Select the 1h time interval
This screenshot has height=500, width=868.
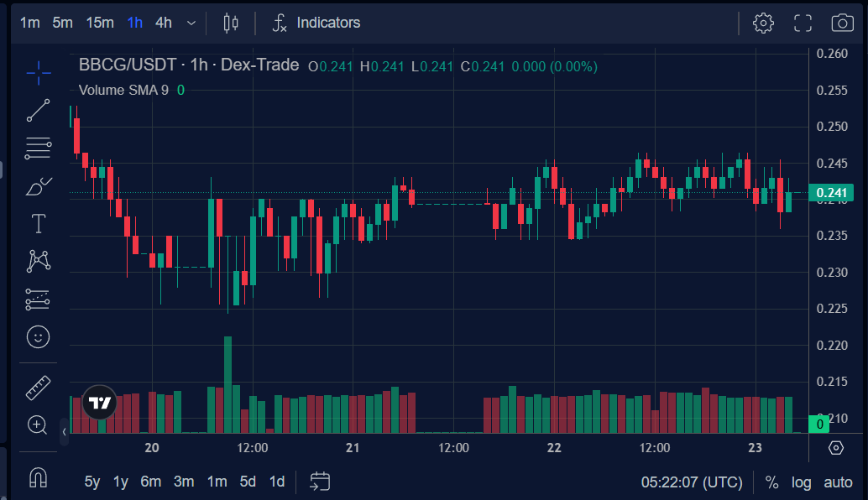pyautogui.click(x=135, y=23)
